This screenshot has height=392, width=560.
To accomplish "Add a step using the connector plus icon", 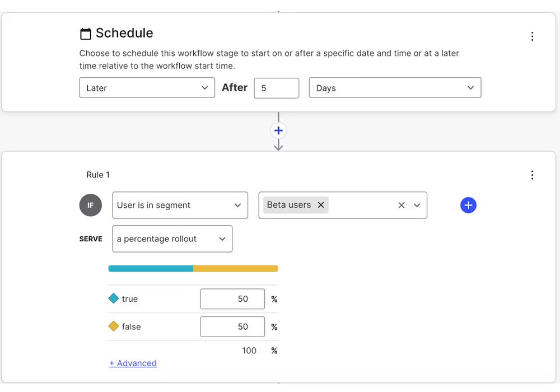I will (278, 130).
